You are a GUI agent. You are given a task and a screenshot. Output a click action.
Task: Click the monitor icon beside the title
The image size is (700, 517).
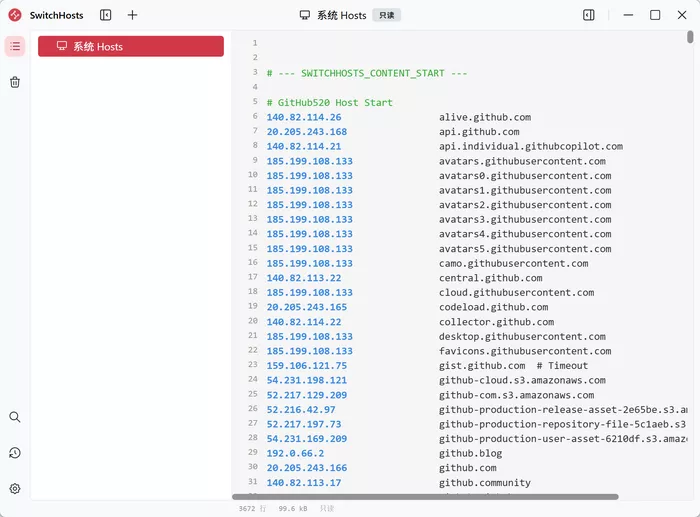coord(304,15)
